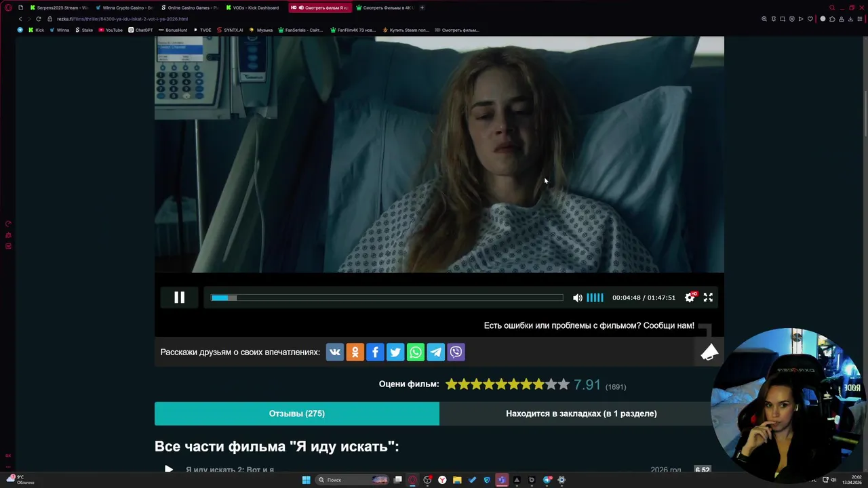Viewport: 868px width, 488px height.
Task: Rate the film with the first star
Action: point(452,384)
